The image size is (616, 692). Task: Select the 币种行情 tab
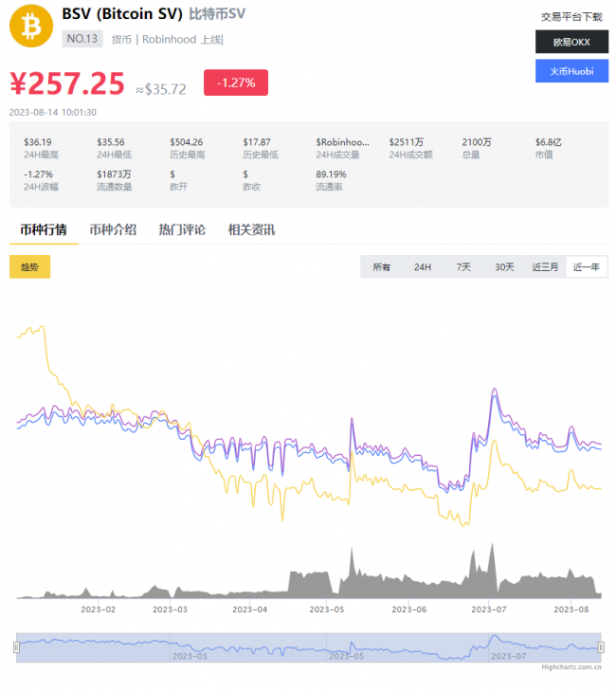(44, 229)
